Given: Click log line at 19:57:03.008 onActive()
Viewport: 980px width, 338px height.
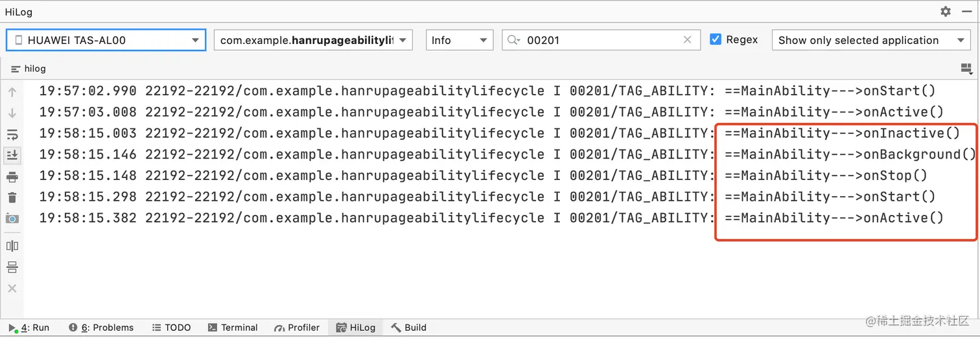Looking at the screenshot, I should (x=491, y=113).
